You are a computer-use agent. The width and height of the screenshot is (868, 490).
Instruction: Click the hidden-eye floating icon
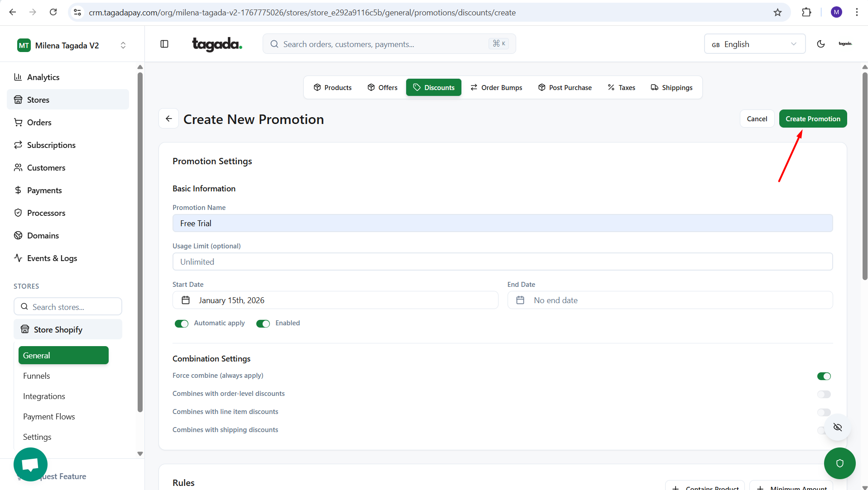coord(837,427)
